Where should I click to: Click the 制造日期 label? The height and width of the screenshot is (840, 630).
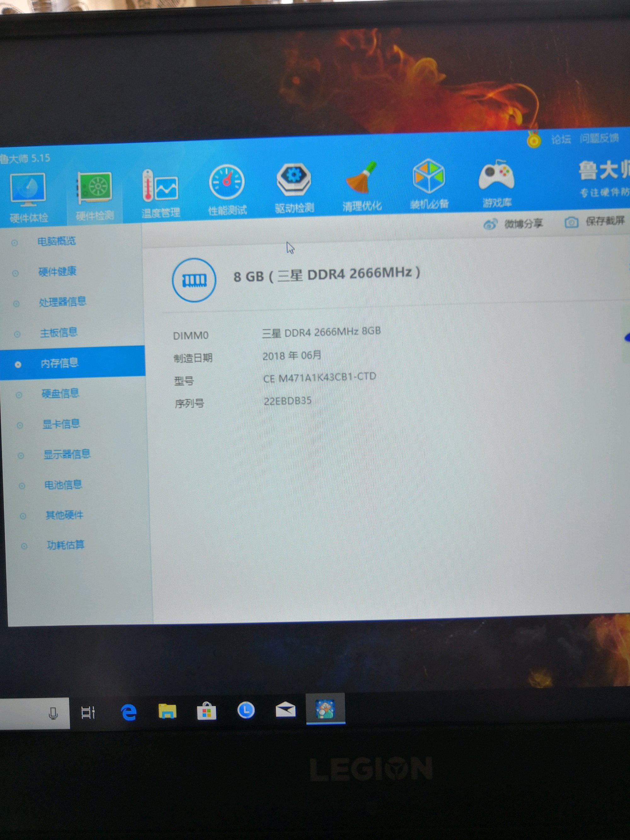(193, 358)
